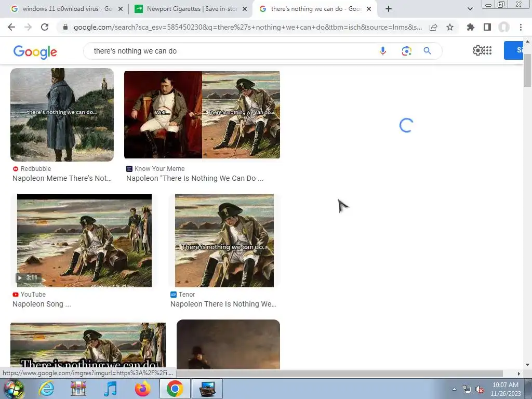Screen dimensions: 532x399
Task: Open 'Napoleon "There Is Nothing We Can Do' title
Action: click(x=195, y=179)
